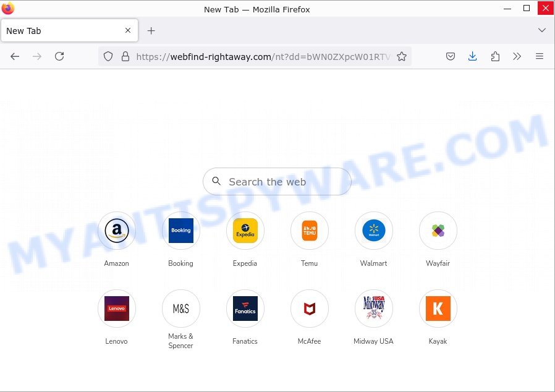
Task: Bookmark this page with the star icon
Action: pos(402,56)
